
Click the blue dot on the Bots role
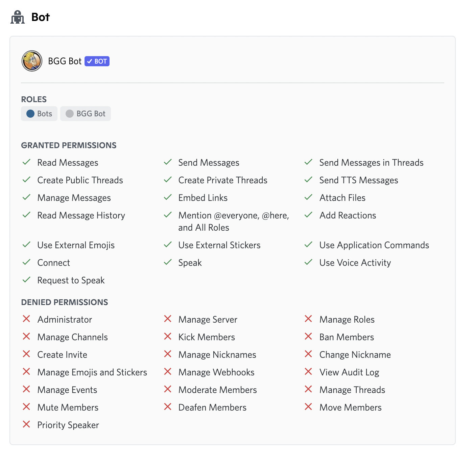pyautogui.click(x=31, y=113)
